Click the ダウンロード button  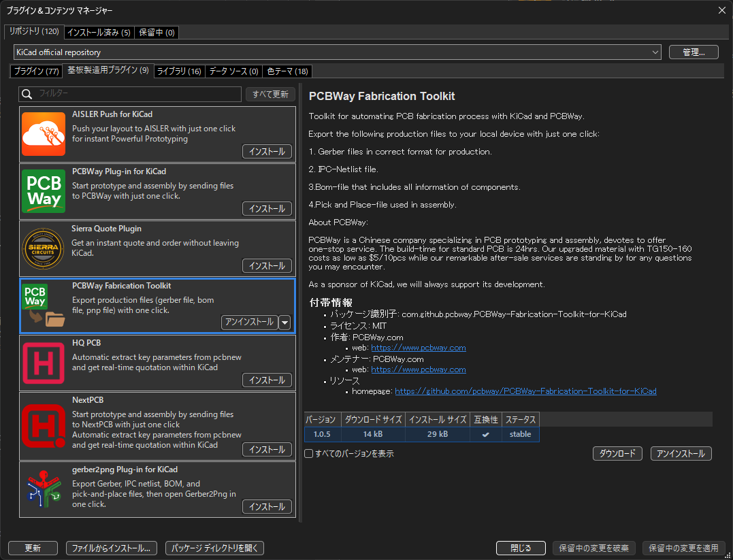pos(617,453)
